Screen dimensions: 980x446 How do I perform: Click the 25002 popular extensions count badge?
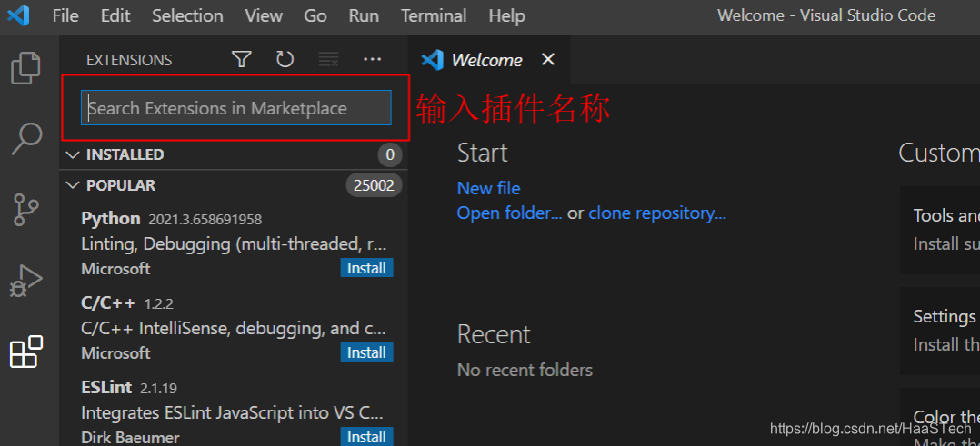tap(374, 185)
